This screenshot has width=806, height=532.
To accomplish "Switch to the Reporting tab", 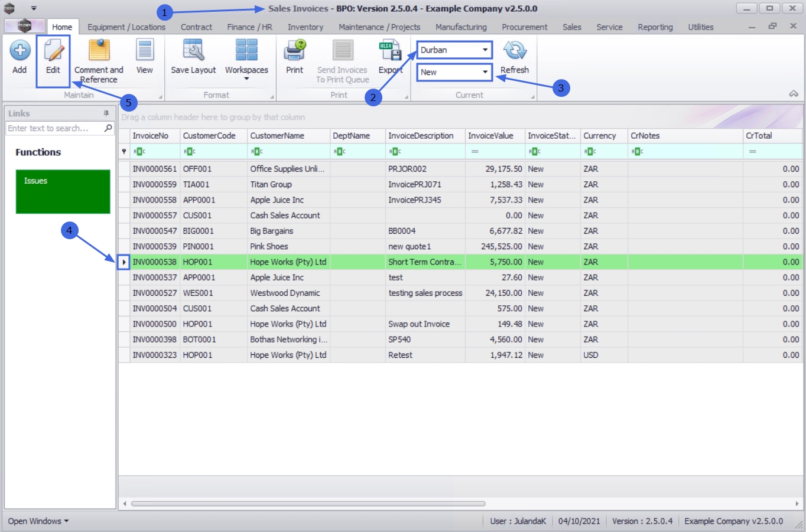I will [x=655, y=27].
